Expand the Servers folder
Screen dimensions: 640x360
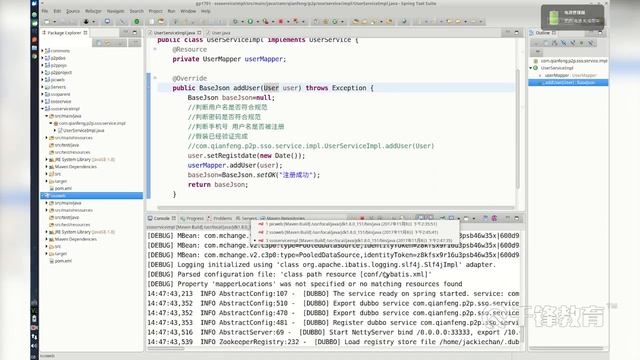tap(42, 87)
